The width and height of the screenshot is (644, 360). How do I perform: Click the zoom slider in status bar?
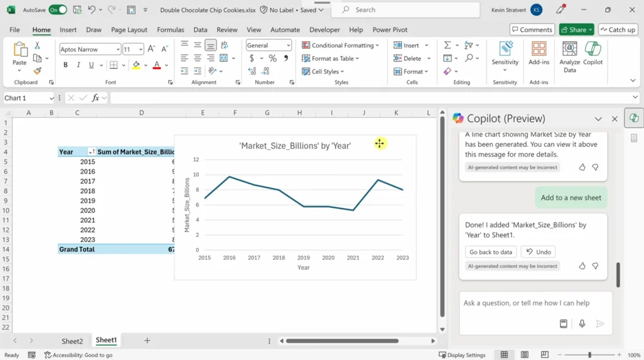pyautogui.click(x=589, y=355)
